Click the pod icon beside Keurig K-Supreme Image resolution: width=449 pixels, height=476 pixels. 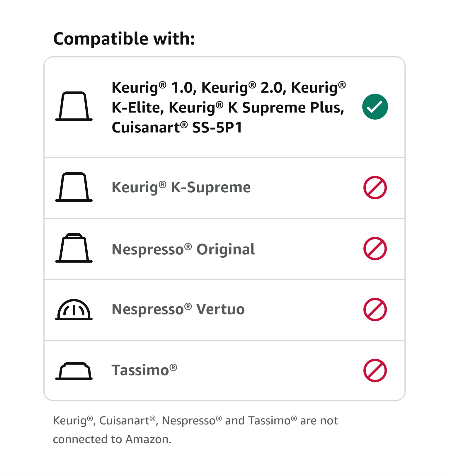(x=74, y=187)
